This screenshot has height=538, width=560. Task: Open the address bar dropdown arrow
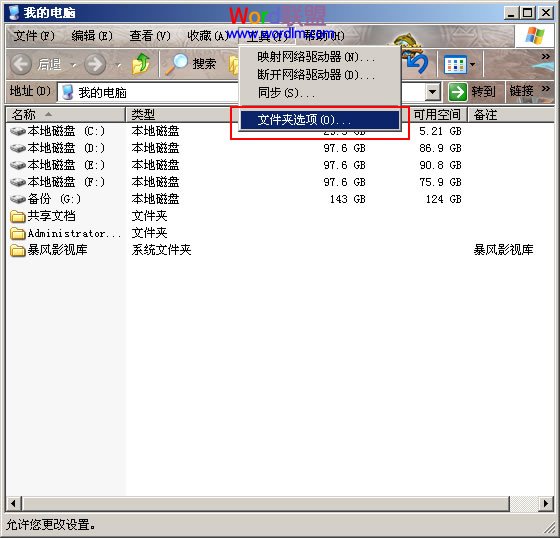(432, 93)
